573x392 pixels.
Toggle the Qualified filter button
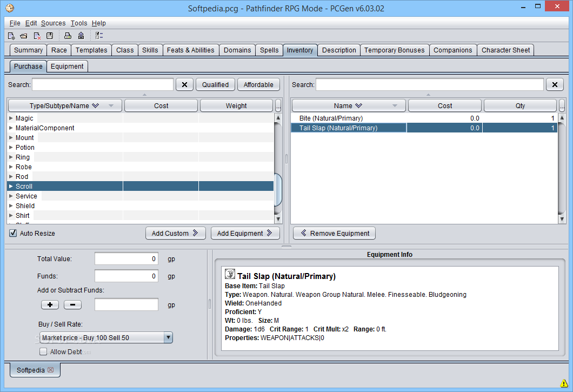click(215, 84)
